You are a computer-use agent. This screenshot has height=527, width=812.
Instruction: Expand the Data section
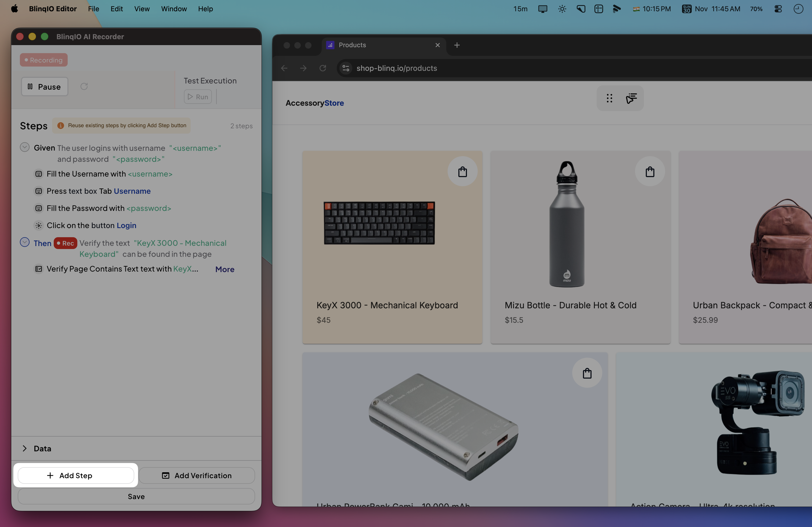click(24, 448)
